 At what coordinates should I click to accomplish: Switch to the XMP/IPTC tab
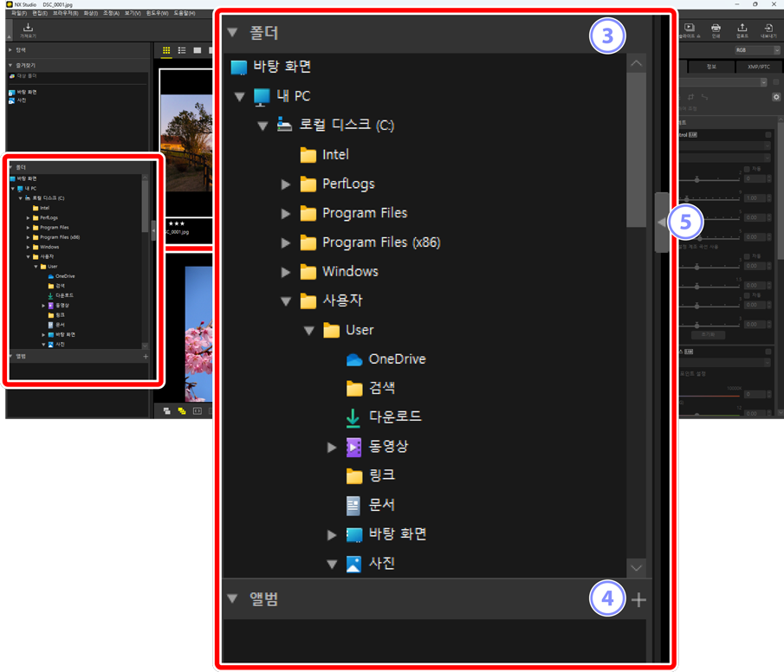coord(758,66)
